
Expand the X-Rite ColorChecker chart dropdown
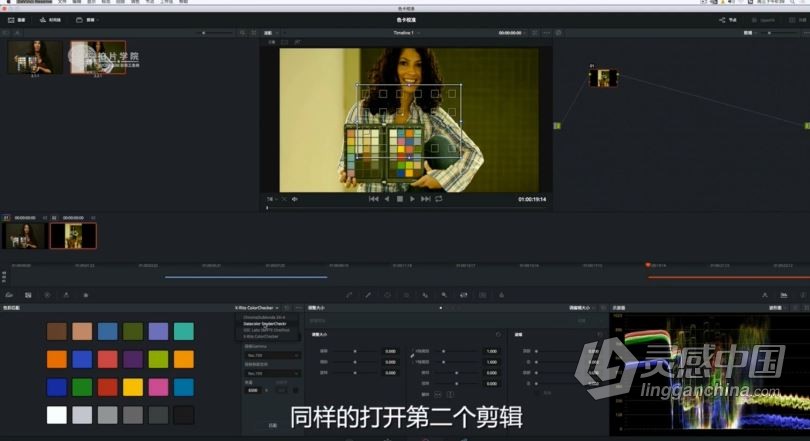(257, 308)
